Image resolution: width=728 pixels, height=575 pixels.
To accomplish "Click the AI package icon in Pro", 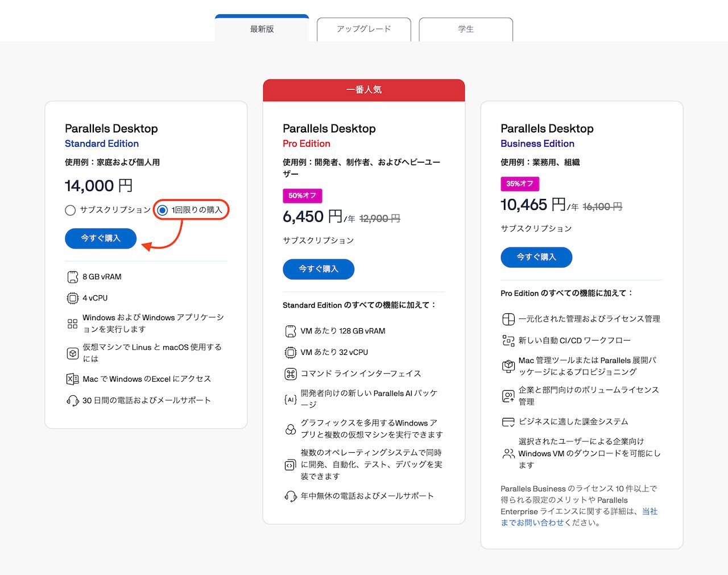I will [x=291, y=399].
